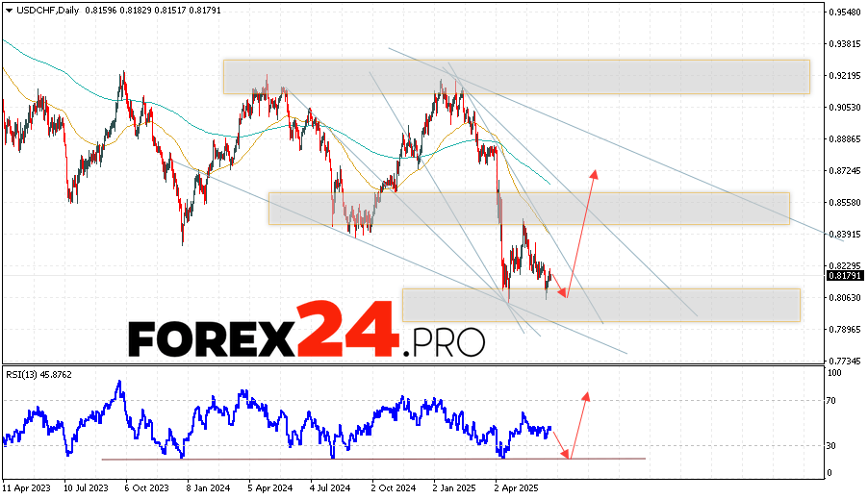
Task: Click the upper gray resistance zone rectangle
Action: [x=516, y=77]
